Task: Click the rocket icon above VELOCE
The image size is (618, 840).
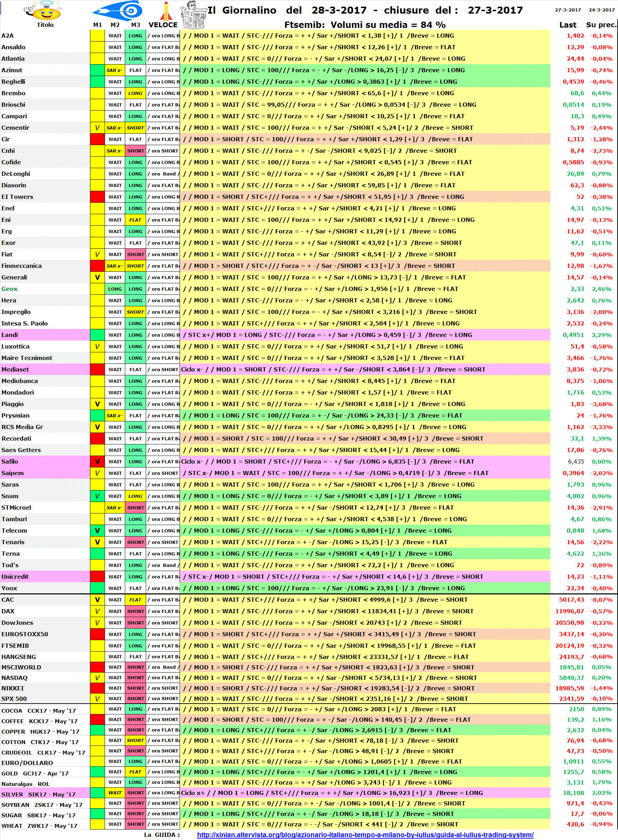Action: click(x=166, y=11)
